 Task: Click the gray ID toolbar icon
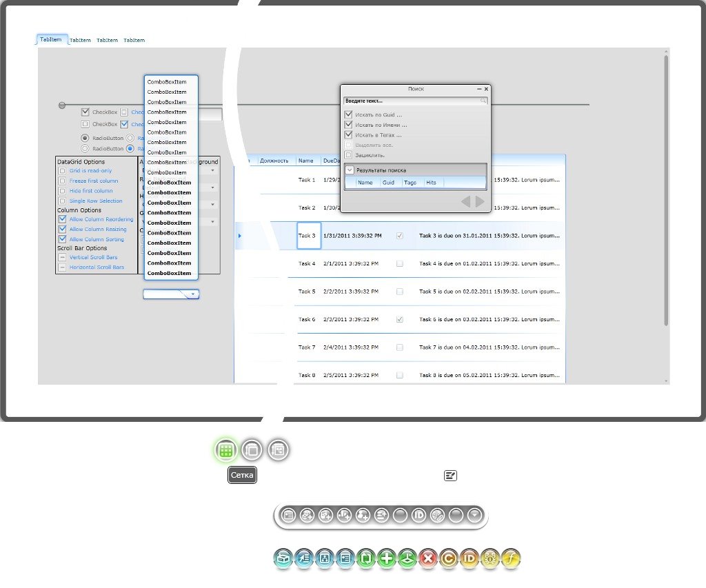tap(418, 515)
